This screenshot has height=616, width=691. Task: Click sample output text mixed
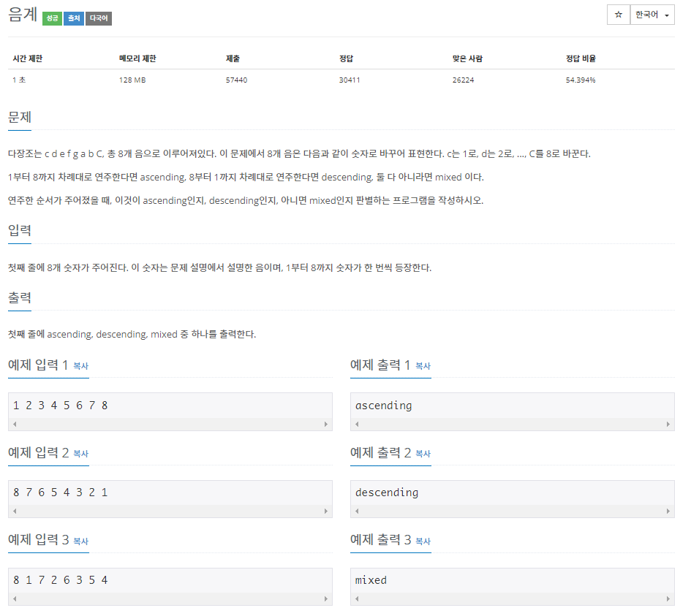pos(371,580)
